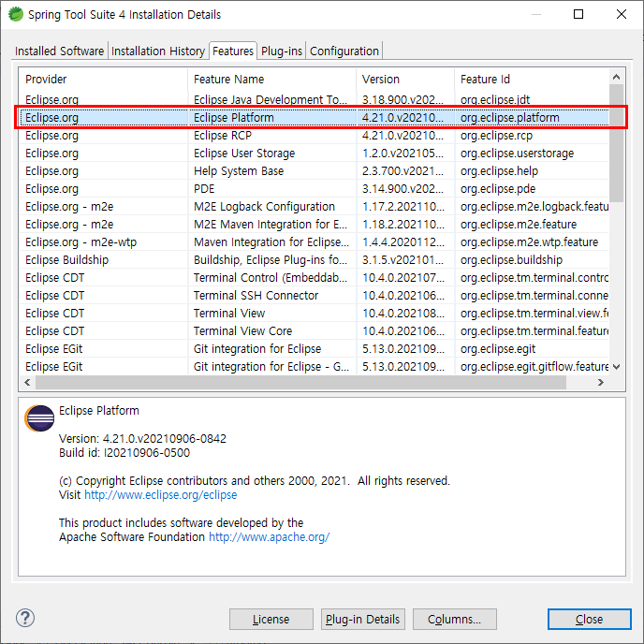
Task: Sort by Feature Name column header
Action: pos(271,79)
